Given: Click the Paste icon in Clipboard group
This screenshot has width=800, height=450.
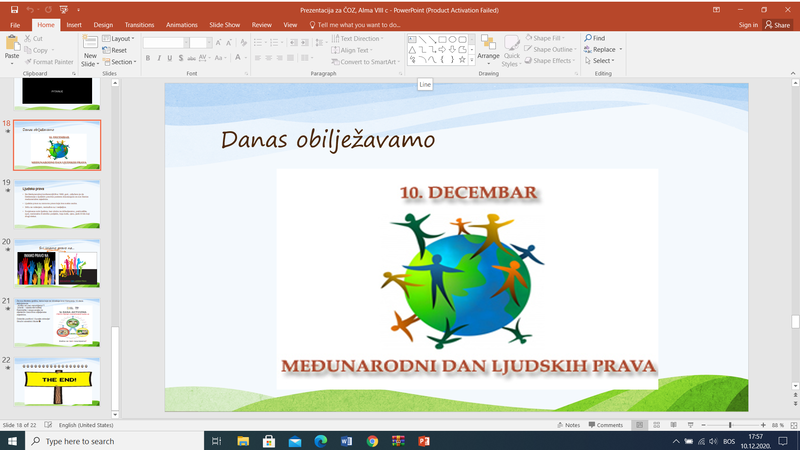Looking at the screenshot, I should (12, 44).
